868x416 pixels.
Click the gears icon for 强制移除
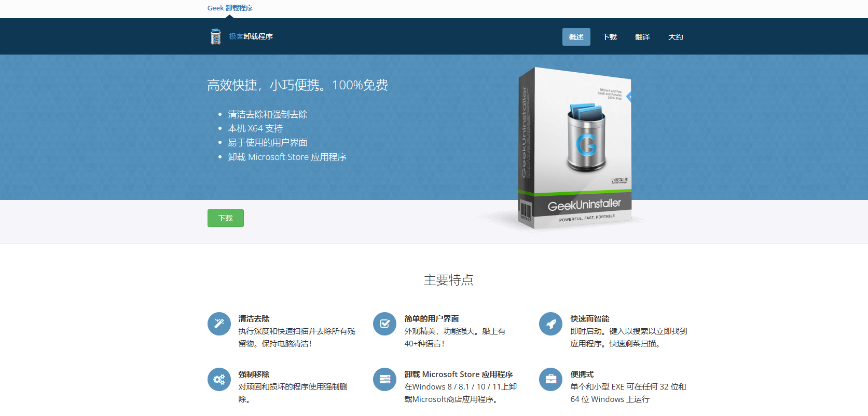point(219,379)
